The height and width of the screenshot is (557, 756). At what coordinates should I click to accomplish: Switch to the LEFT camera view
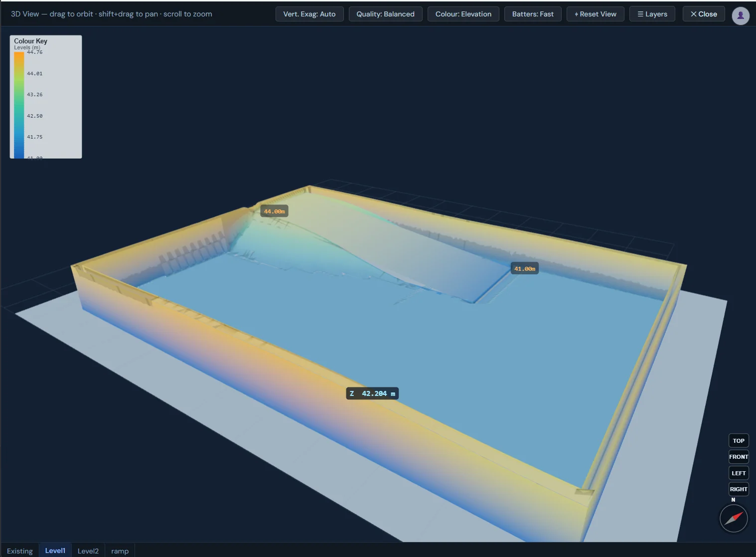click(x=739, y=473)
